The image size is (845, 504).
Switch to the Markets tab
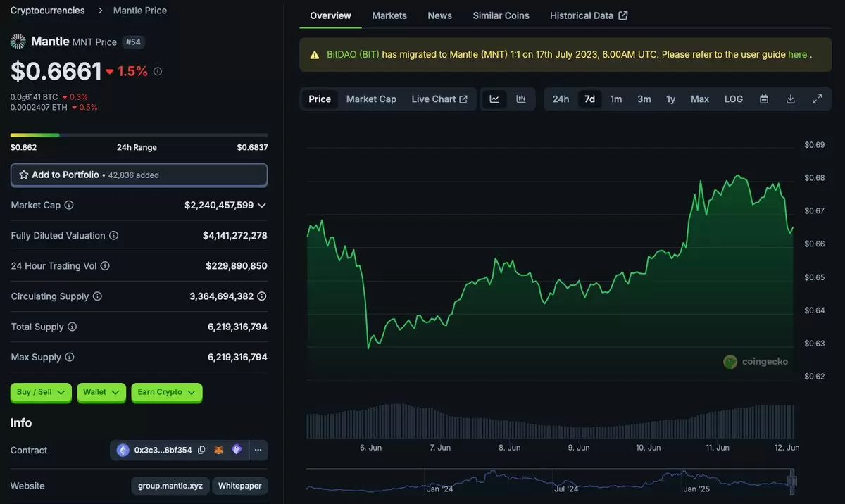pyautogui.click(x=389, y=15)
